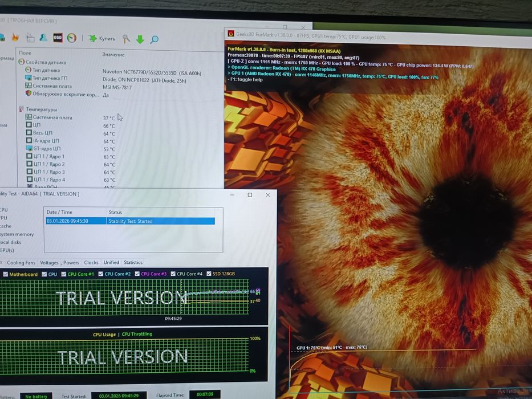Minimize the AIDA64 stability test window

[x=233, y=195]
